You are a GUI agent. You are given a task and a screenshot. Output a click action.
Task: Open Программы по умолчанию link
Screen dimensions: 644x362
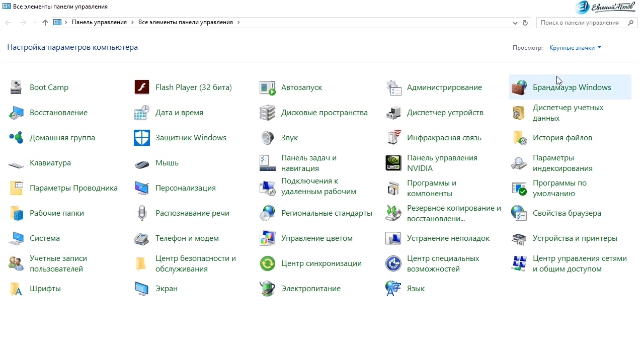[559, 188]
